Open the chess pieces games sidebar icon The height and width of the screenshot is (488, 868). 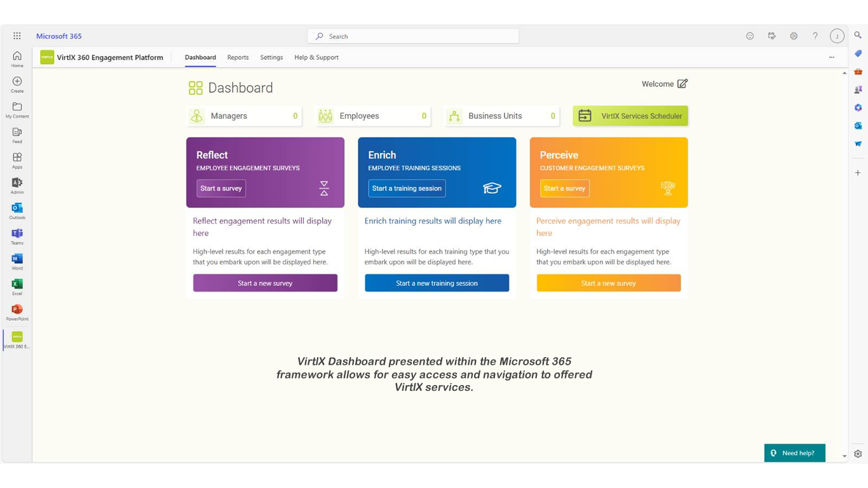point(858,90)
